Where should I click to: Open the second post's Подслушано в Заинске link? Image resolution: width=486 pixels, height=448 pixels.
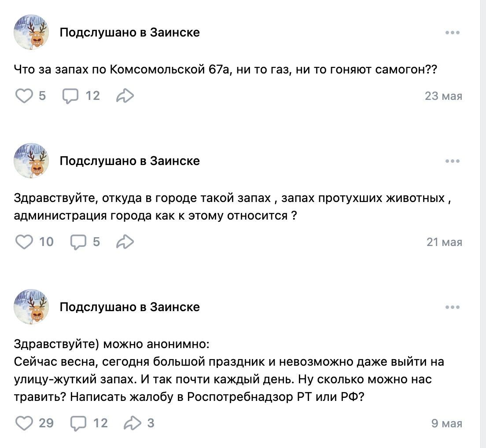(129, 161)
